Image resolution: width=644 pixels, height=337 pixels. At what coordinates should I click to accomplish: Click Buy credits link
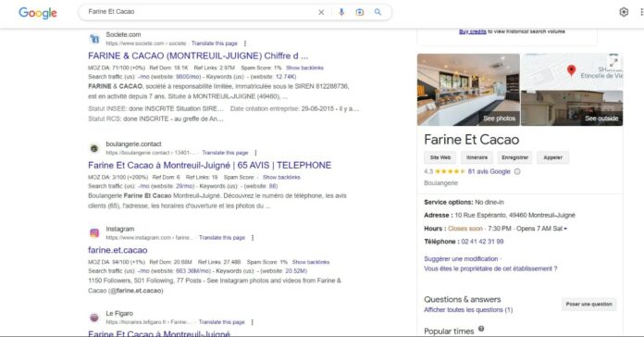point(472,31)
